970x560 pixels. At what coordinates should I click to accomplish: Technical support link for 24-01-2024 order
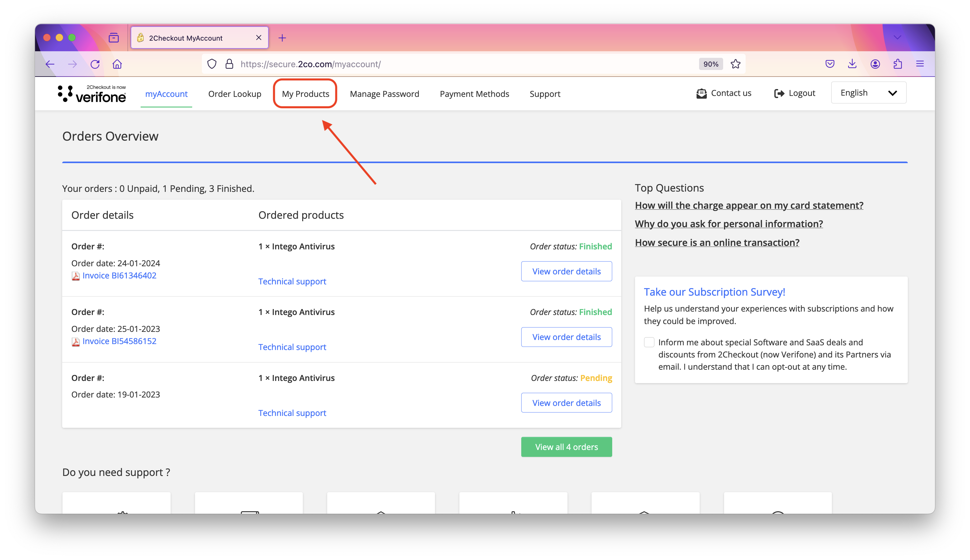[292, 282]
